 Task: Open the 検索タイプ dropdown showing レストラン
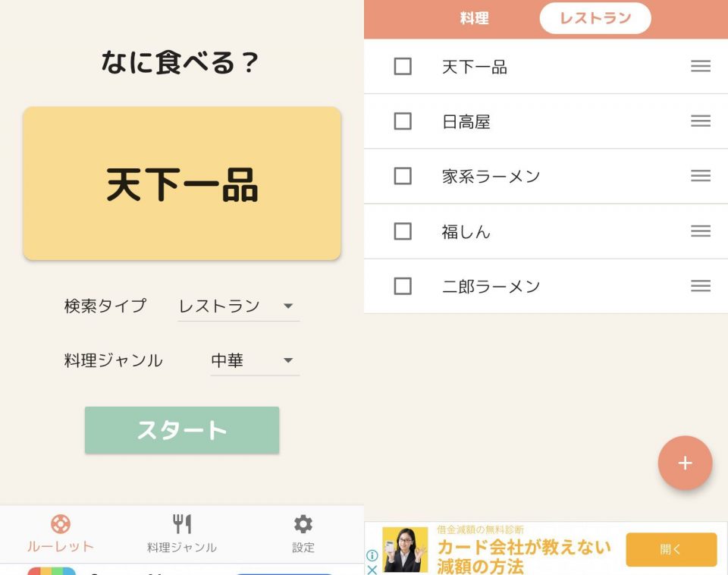point(237,306)
